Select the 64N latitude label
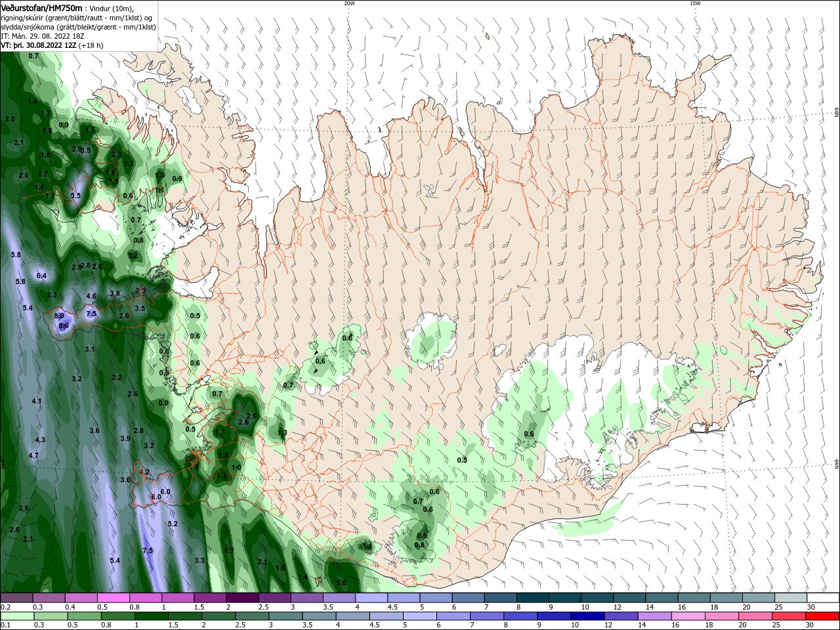 point(837,464)
